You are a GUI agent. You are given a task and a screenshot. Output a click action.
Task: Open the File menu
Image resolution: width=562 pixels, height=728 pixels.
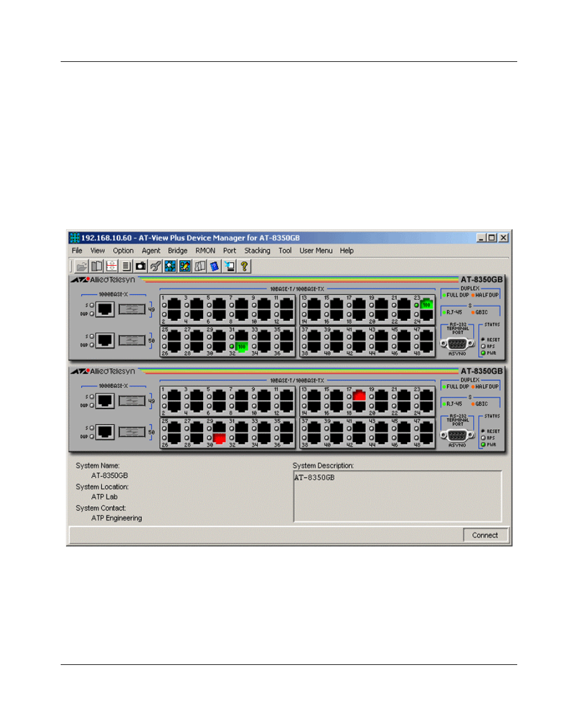click(x=77, y=251)
